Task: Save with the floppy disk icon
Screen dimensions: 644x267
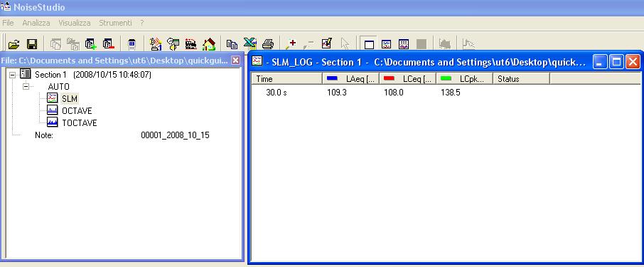Action: [x=32, y=44]
